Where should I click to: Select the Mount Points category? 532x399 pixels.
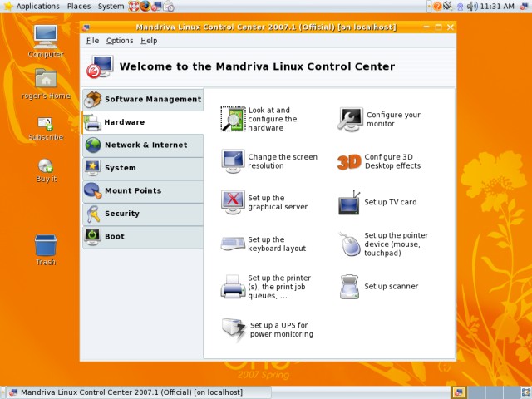[143, 190]
